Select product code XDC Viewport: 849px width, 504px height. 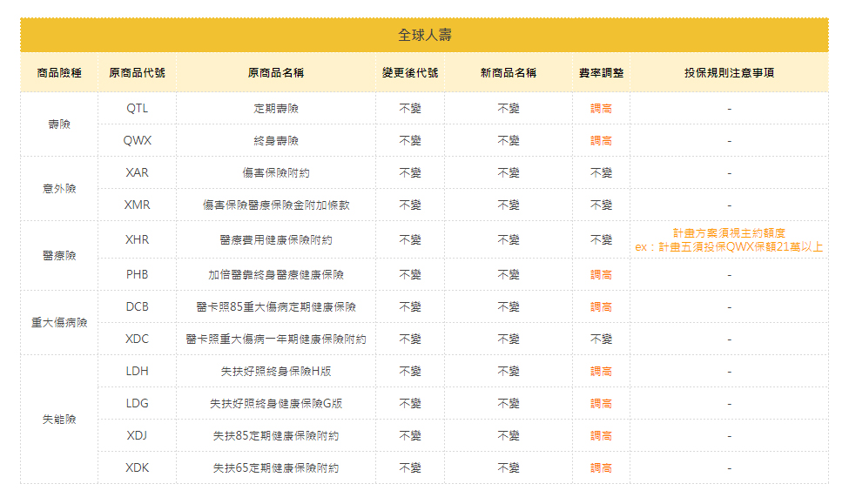tap(137, 339)
